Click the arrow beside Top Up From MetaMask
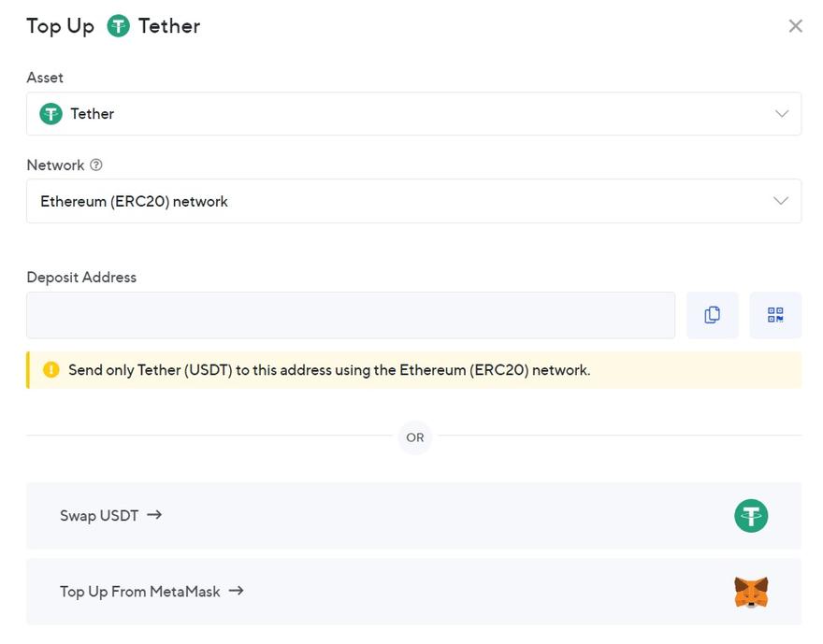Image resolution: width=823 pixels, height=644 pixels. tap(237, 591)
